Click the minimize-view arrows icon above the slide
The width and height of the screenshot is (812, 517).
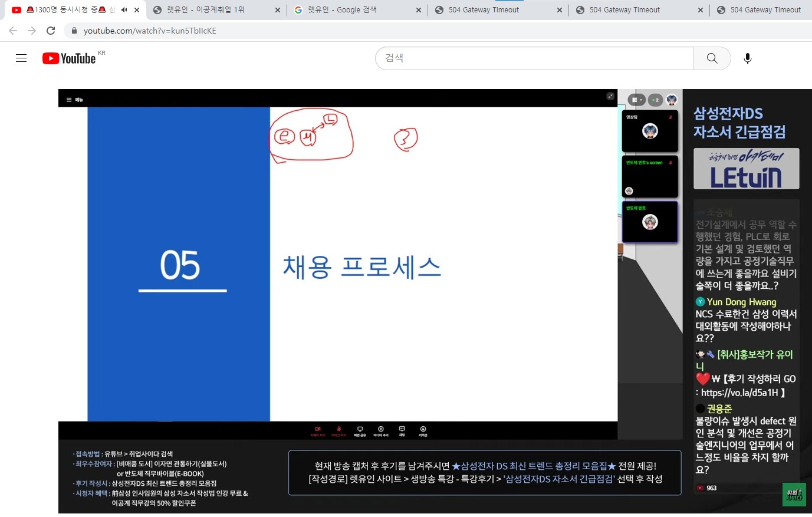(610, 96)
